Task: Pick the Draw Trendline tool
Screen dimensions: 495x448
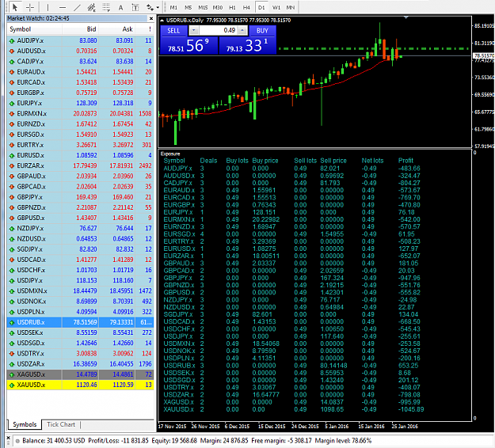Action: [x=78, y=7]
